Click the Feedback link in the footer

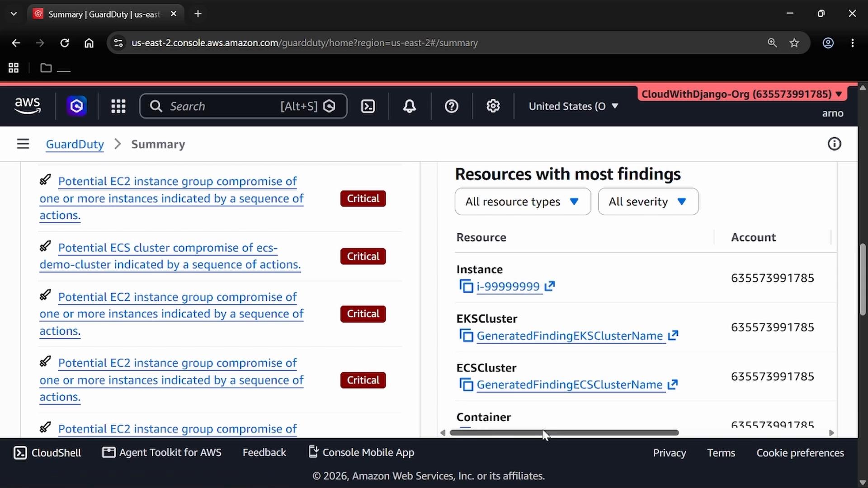(264, 453)
